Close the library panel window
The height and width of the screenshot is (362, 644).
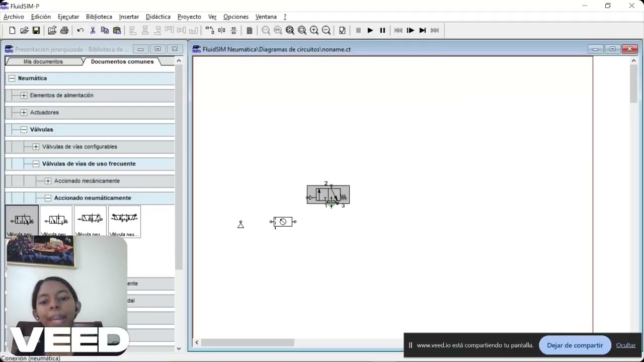175,49
